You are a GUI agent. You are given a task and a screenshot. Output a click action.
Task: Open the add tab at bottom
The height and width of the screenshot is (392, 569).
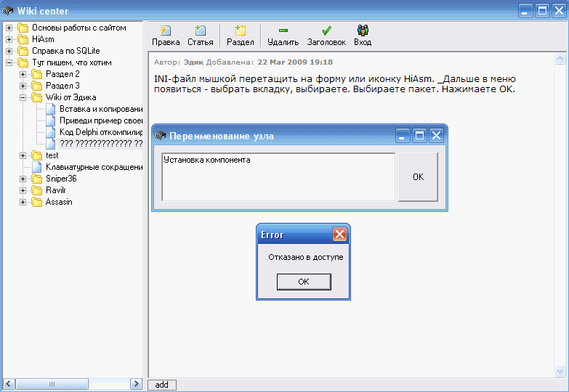pyautogui.click(x=161, y=385)
